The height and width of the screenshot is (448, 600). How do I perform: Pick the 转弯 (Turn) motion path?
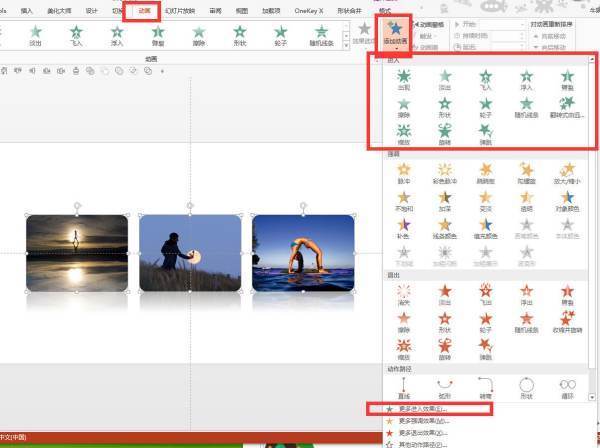(x=486, y=386)
